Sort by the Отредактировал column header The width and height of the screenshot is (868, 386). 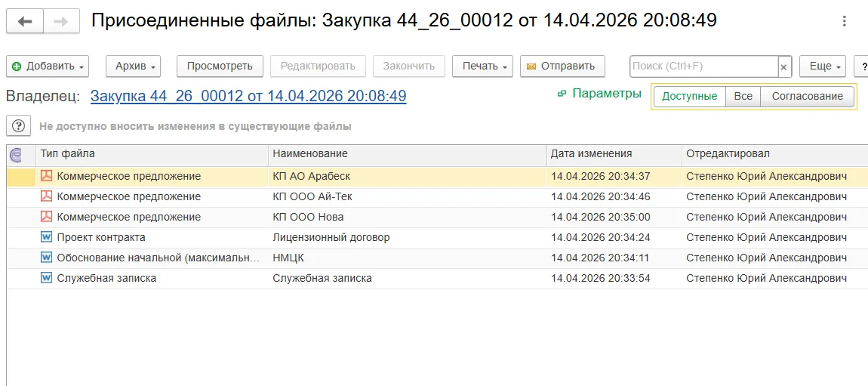pyautogui.click(x=775, y=155)
